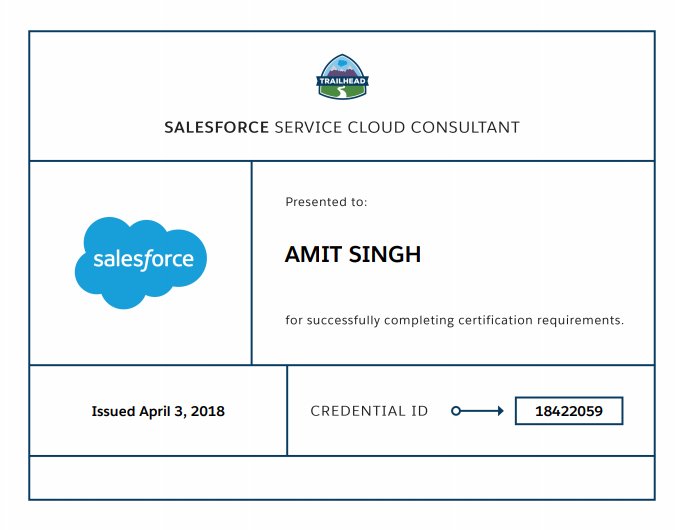
Task: Click the 'for successfully completing certification requirements' text
Action: [454, 320]
